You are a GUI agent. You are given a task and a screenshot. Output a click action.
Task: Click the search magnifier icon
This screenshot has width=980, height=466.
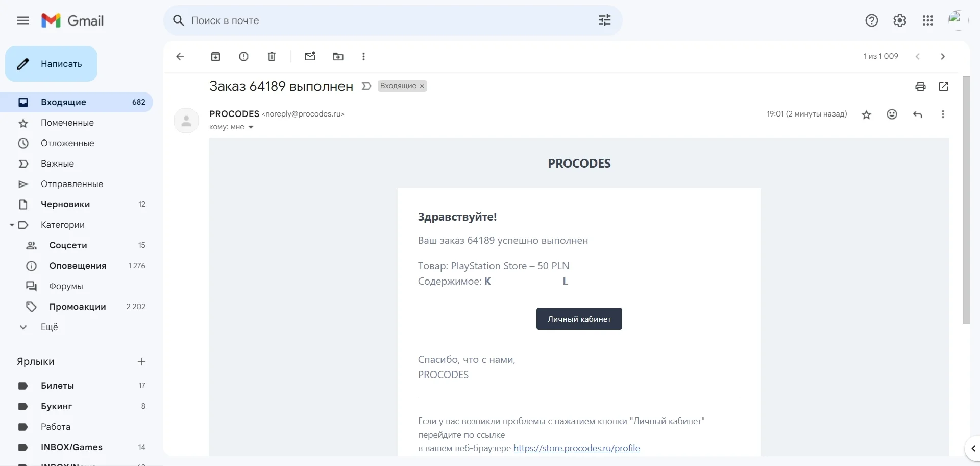pos(179,20)
